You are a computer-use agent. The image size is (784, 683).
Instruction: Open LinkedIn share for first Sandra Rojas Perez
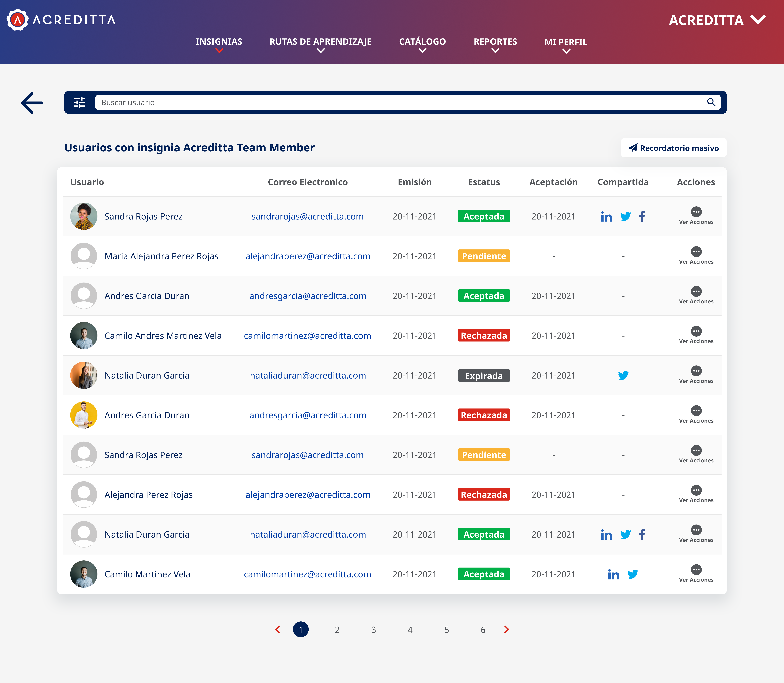607,217
